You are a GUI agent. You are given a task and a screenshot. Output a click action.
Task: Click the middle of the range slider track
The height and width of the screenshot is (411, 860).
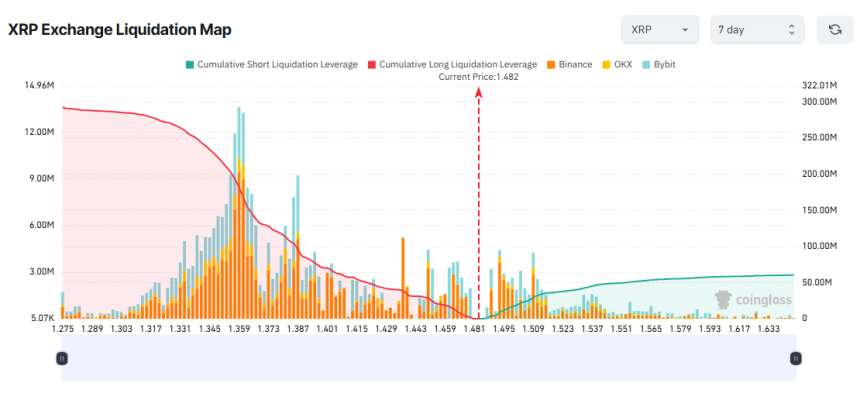coord(428,357)
